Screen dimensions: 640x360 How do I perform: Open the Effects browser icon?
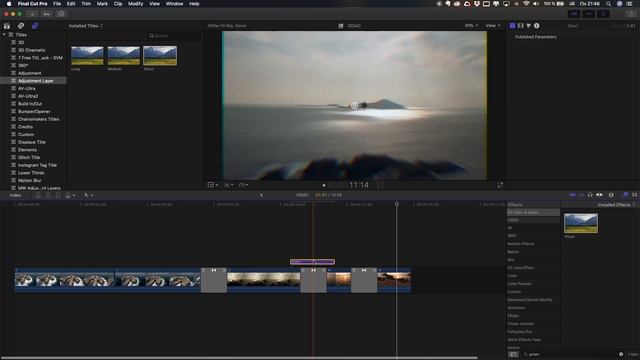(x=625, y=195)
